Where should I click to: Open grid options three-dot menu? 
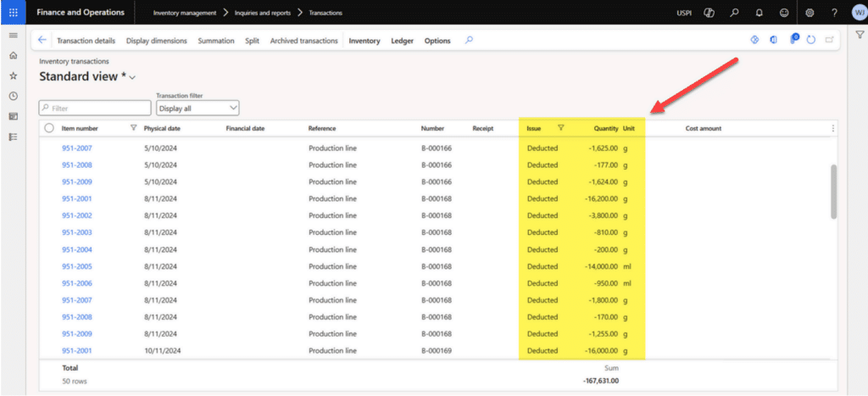(x=833, y=128)
